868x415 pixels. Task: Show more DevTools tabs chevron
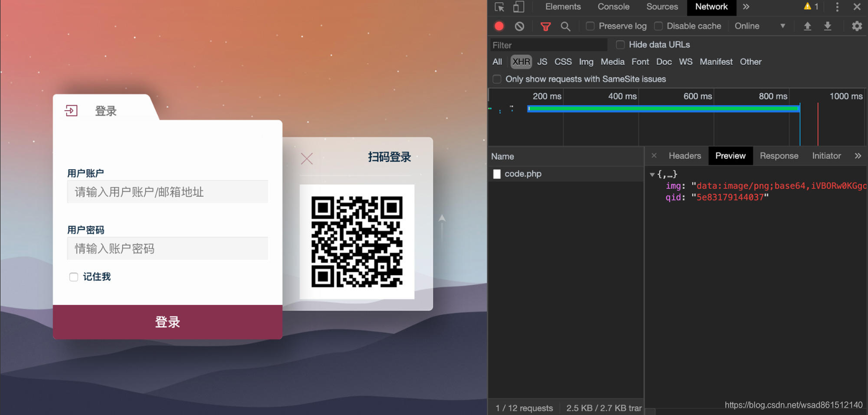[x=746, y=7]
